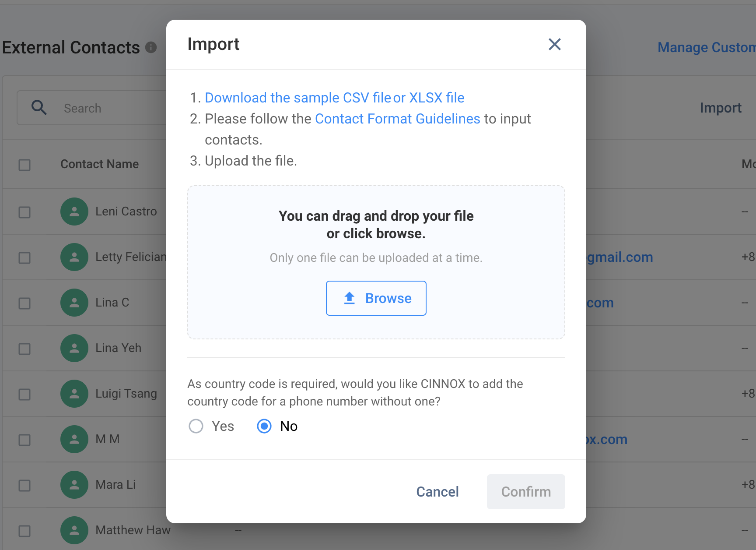The image size is (756, 550).
Task: Click the Browse upload button
Action: point(376,298)
